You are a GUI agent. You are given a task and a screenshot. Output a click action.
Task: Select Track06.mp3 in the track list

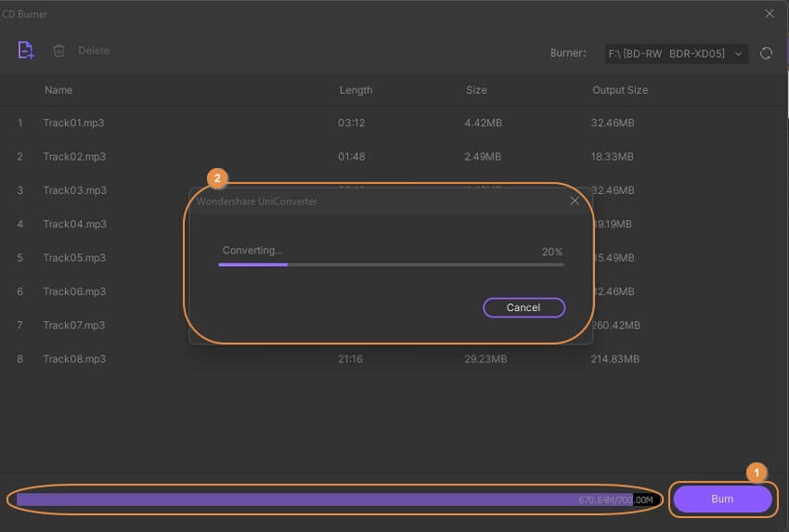coord(74,292)
